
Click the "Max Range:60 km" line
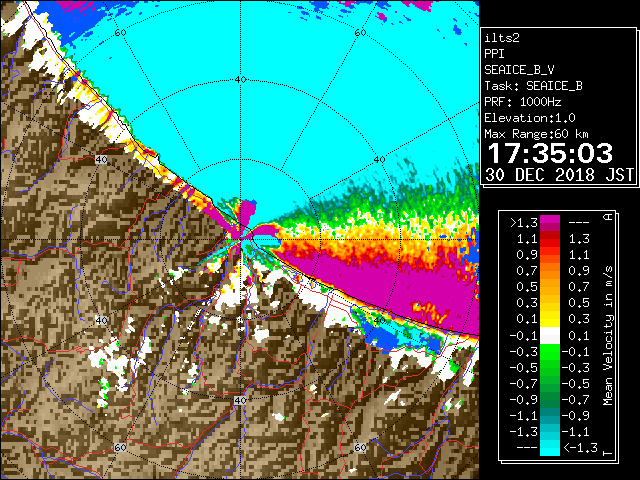[536, 134]
